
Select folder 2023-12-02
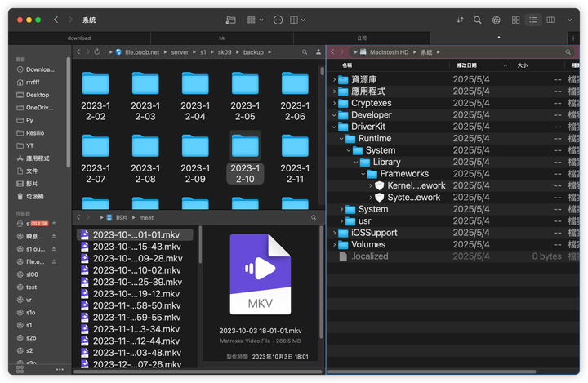(x=96, y=96)
